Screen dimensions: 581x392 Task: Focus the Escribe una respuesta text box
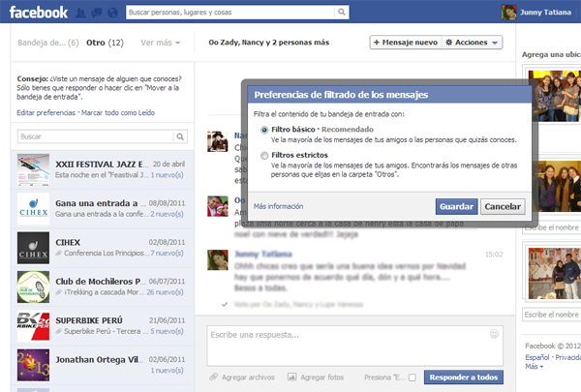(x=355, y=347)
